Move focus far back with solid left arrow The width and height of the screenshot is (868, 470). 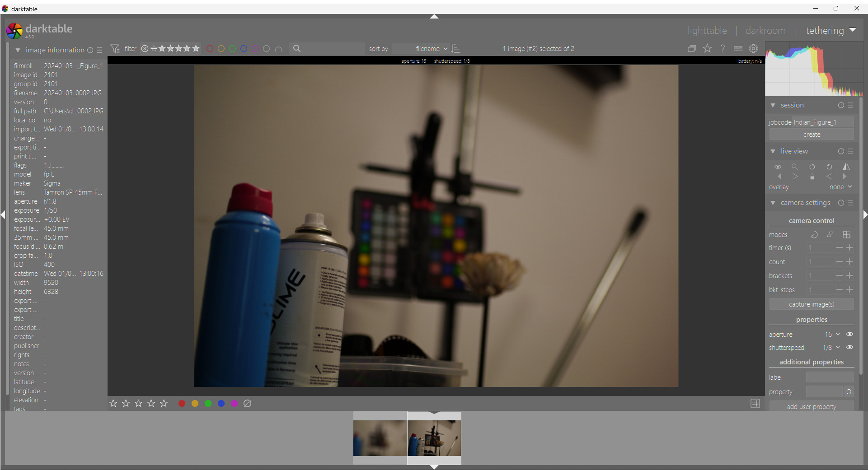(x=779, y=177)
